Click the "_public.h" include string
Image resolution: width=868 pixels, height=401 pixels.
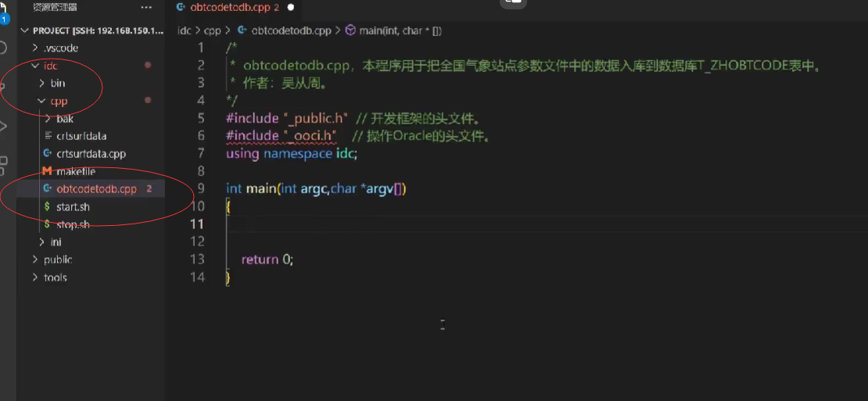(x=316, y=118)
